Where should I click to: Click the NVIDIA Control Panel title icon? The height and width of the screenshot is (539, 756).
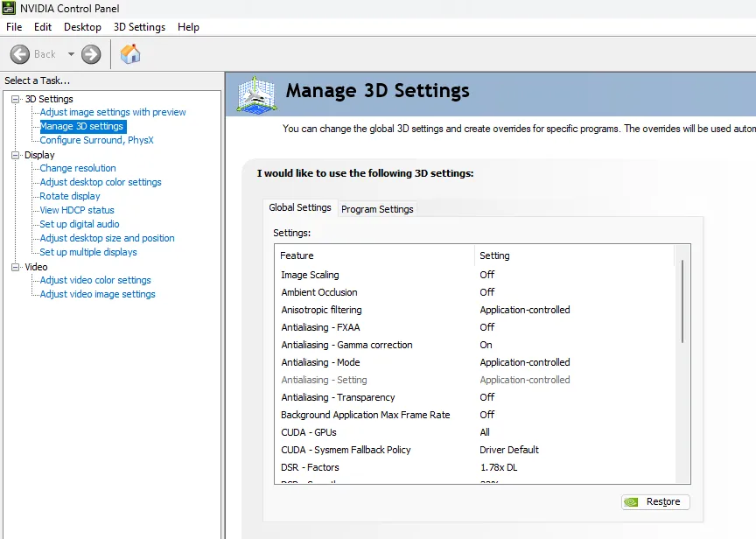10,8
